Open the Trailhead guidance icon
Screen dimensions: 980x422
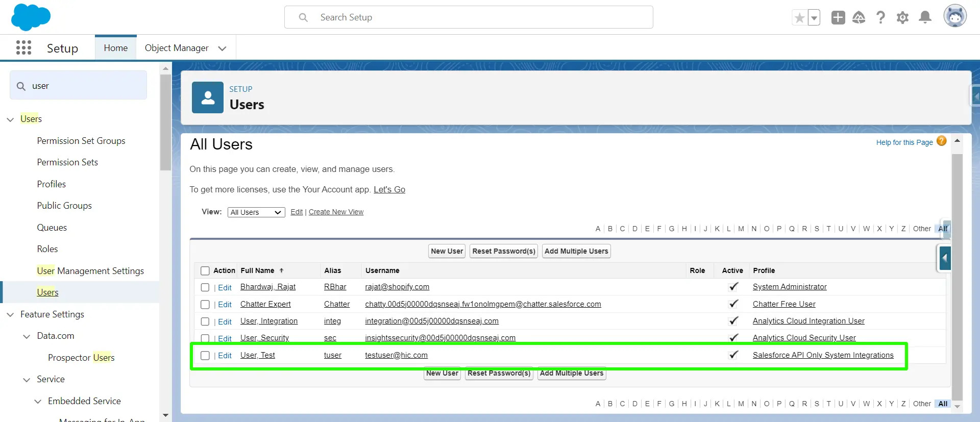point(859,18)
